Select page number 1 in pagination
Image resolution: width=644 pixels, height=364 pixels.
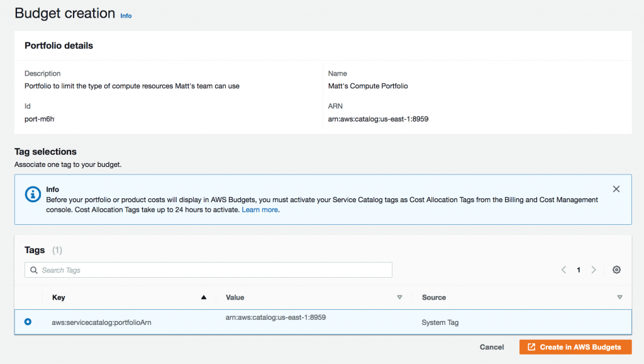[579, 270]
